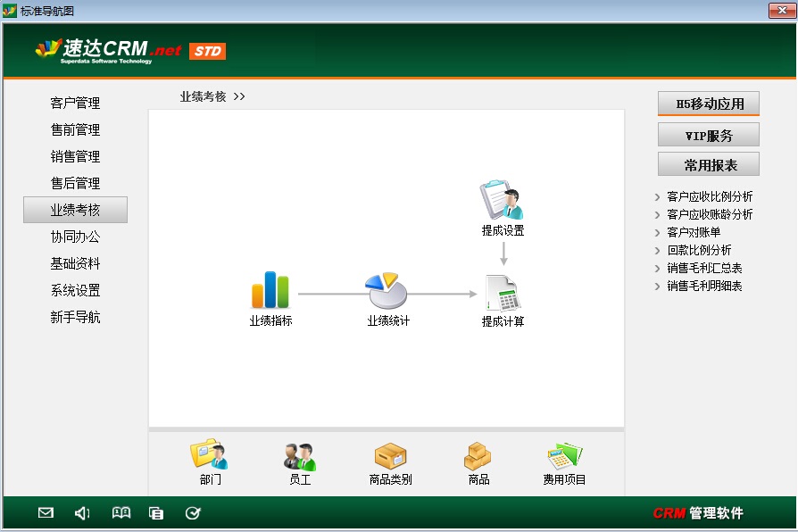
Task: Open the 员工 people icon
Action: click(x=300, y=456)
